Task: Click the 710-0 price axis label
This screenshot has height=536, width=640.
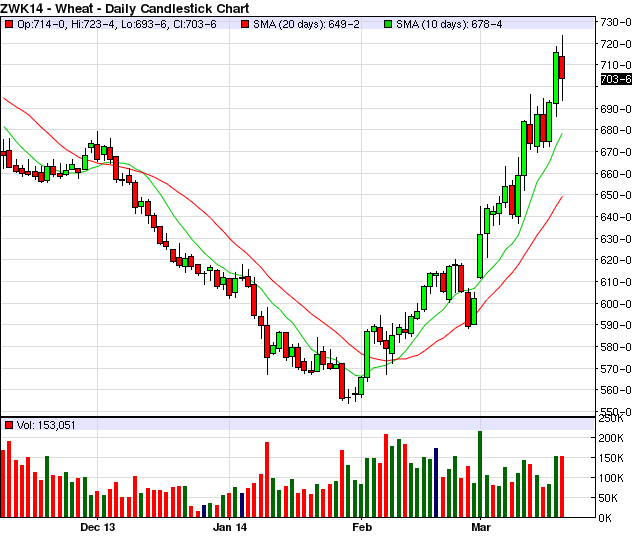Action: coord(616,65)
